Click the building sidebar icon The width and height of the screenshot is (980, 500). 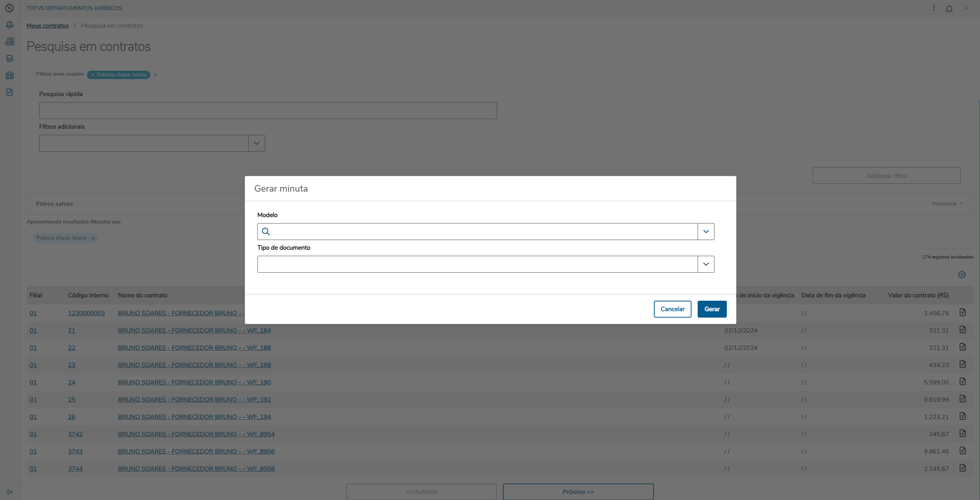pyautogui.click(x=10, y=75)
